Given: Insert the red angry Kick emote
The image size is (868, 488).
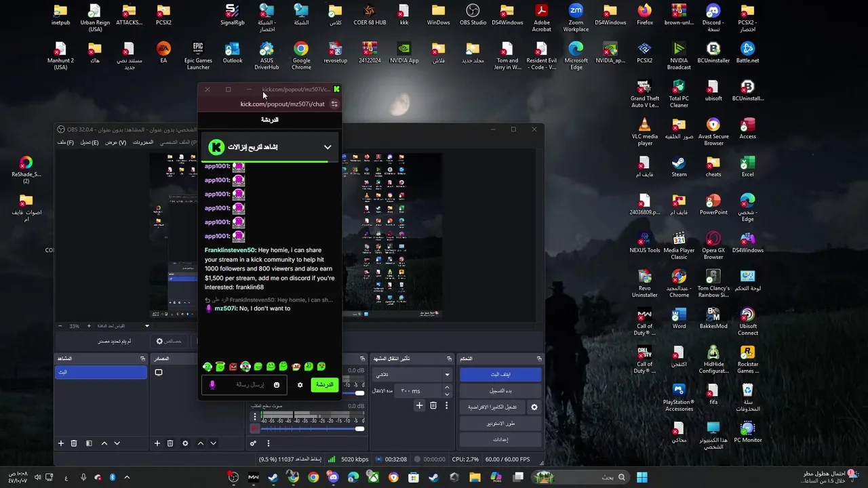Looking at the screenshot, I should pos(233,367).
